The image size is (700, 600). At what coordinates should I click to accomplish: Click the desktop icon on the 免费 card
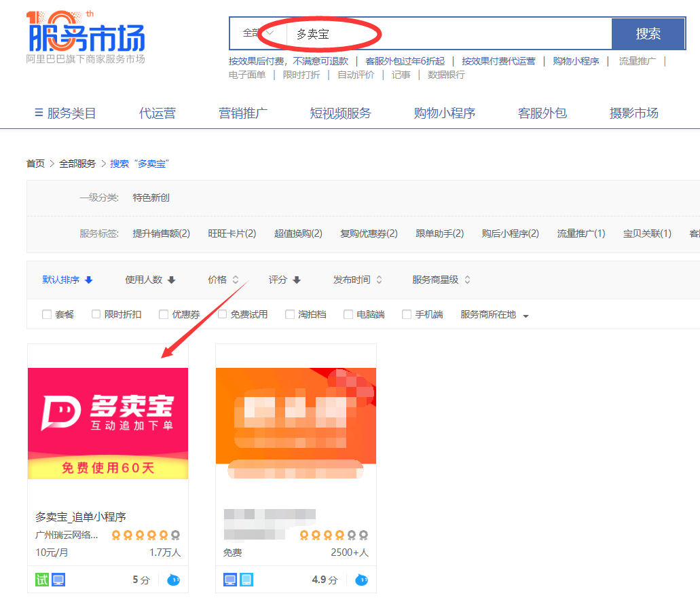tap(230, 580)
